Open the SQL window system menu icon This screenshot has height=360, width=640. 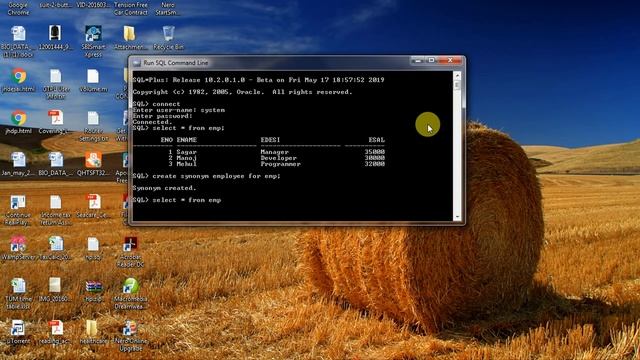pos(137,63)
